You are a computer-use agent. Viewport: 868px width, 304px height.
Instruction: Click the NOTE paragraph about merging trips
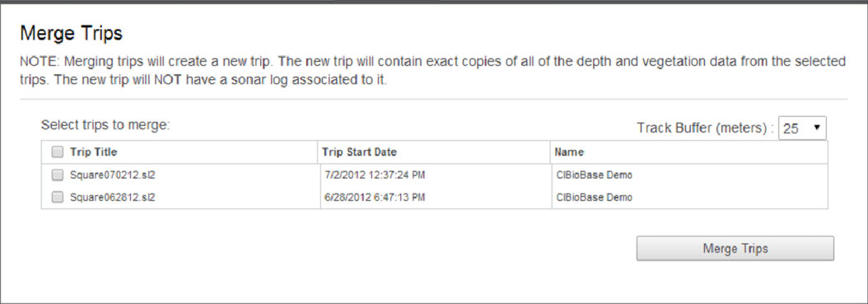click(433, 70)
